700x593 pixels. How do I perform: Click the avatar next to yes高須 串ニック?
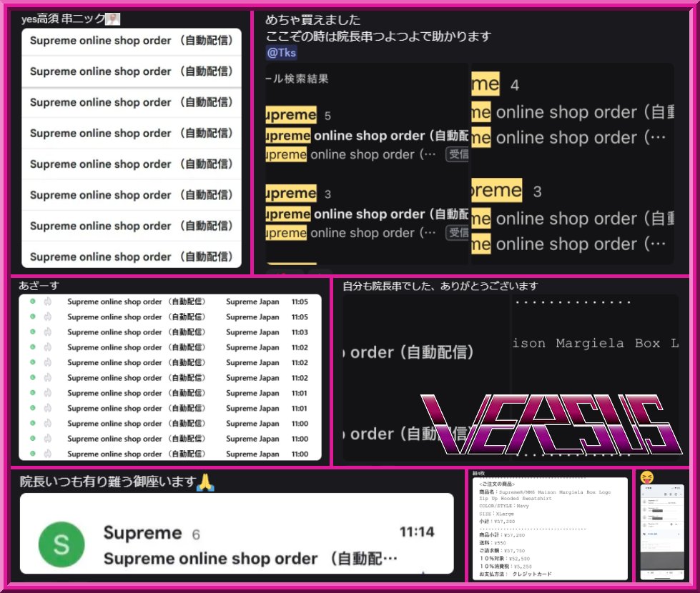(112, 19)
